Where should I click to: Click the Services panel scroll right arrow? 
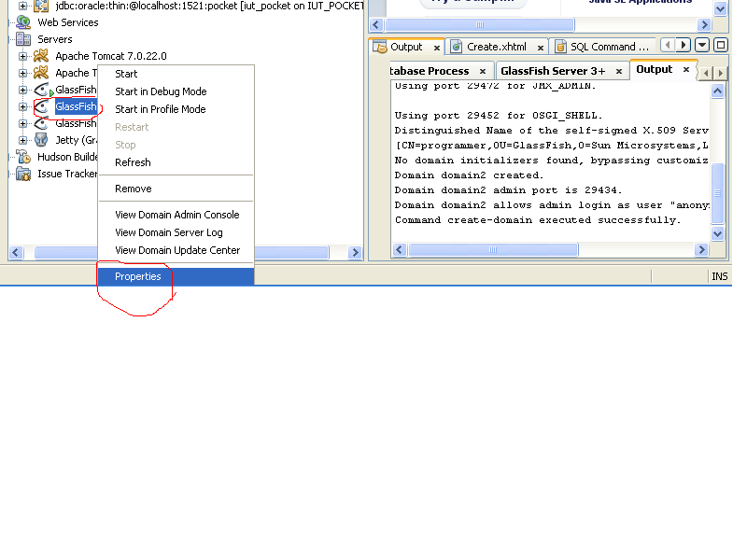pyautogui.click(x=355, y=252)
